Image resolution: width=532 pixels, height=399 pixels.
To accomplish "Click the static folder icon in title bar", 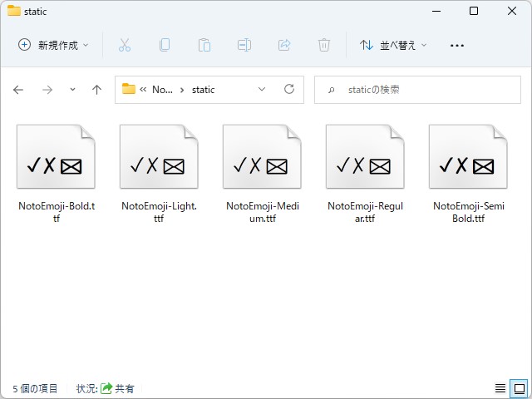I will [x=14, y=11].
